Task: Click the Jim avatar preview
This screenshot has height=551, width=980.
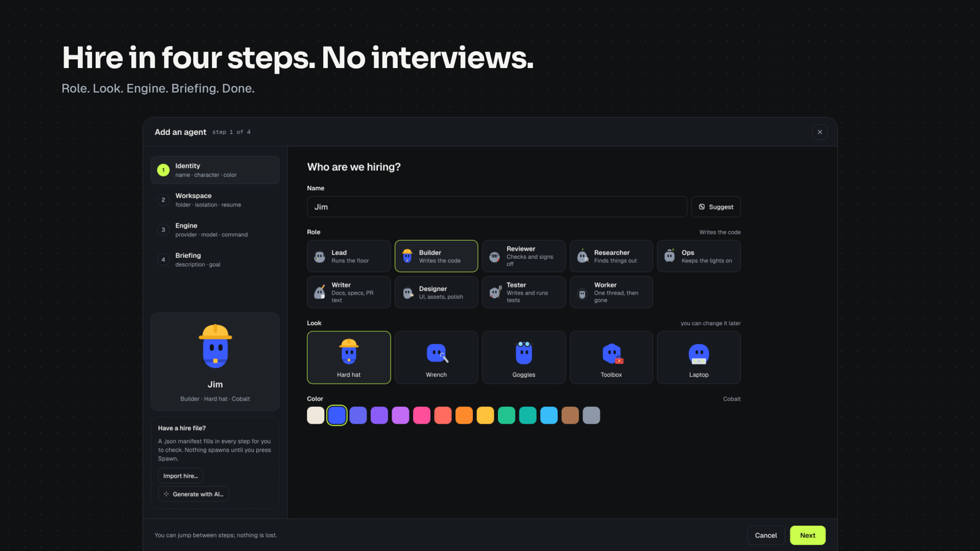Action: pyautogui.click(x=215, y=346)
